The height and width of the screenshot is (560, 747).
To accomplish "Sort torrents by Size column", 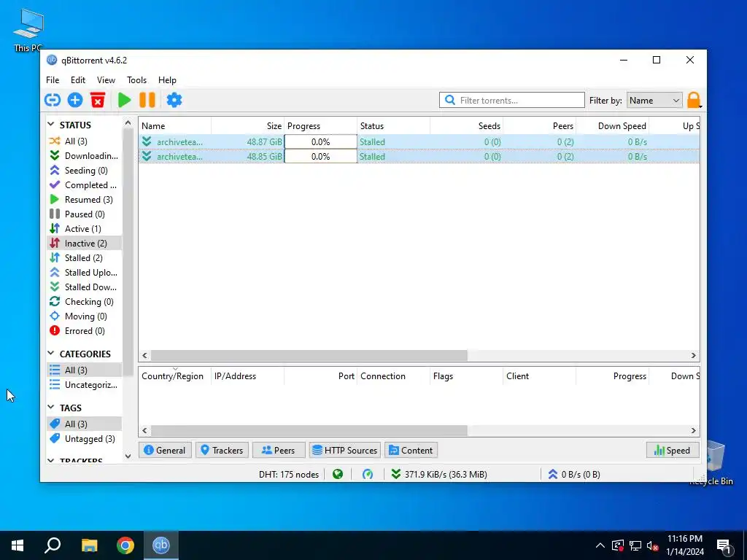I will coord(248,125).
